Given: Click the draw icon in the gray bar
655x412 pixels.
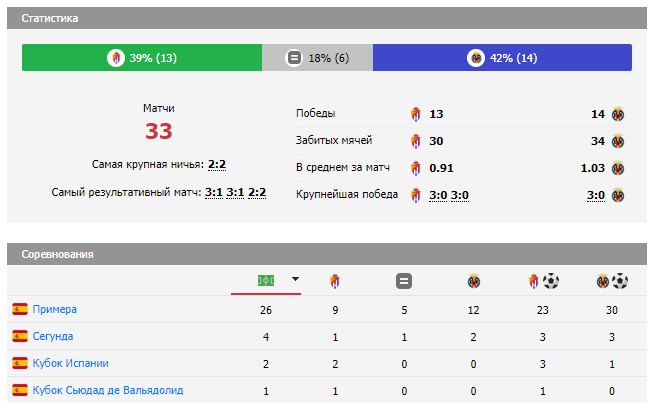Looking at the screenshot, I should click(x=294, y=58).
